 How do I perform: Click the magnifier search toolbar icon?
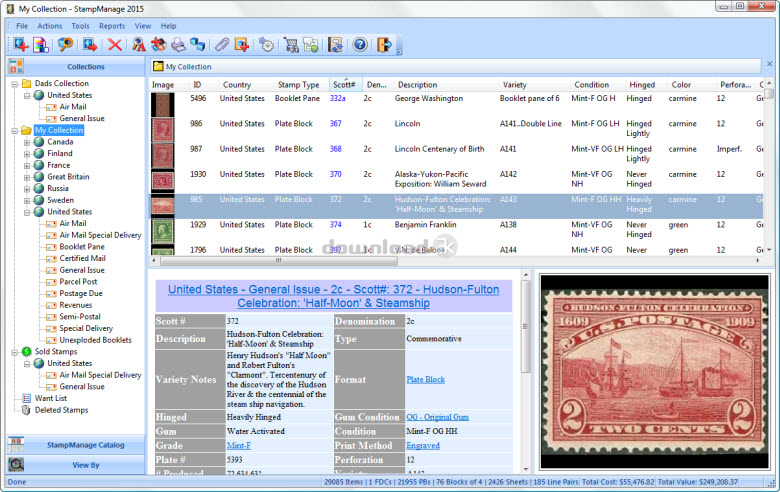(x=65, y=45)
